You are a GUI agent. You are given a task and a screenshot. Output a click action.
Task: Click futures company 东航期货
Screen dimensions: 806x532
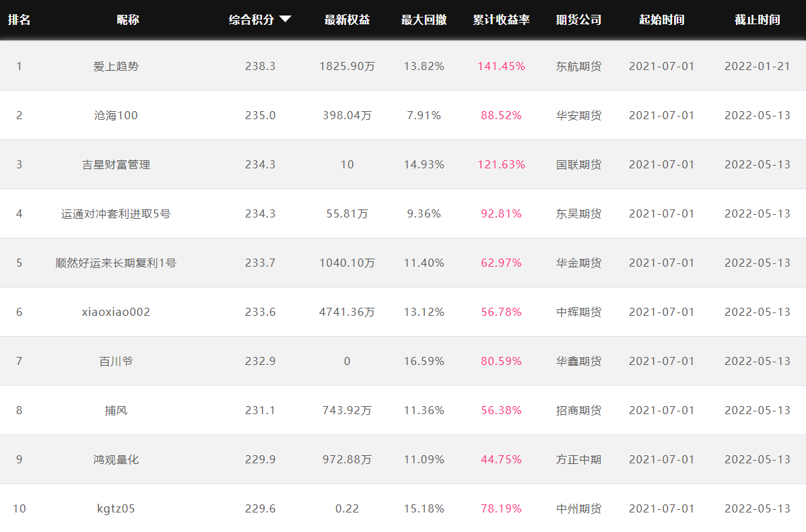[x=579, y=66]
